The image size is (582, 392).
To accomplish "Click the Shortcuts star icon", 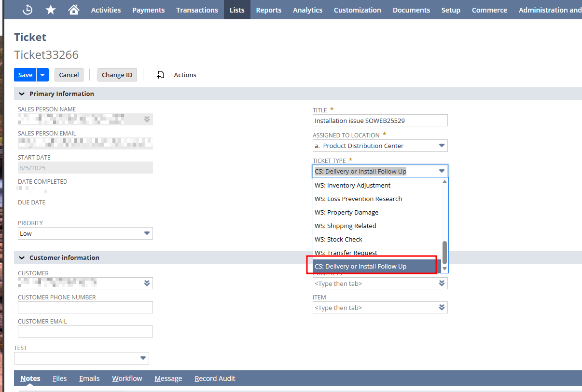I will pyautogui.click(x=51, y=10).
